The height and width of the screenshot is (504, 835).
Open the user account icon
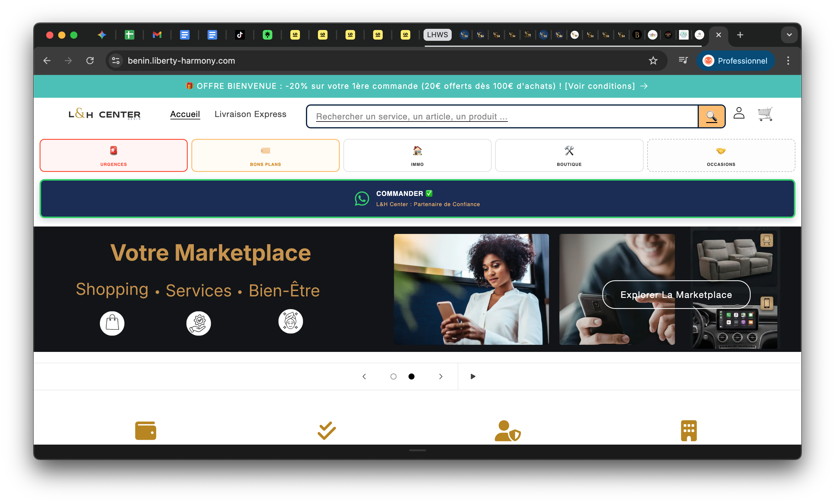pyautogui.click(x=739, y=113)
